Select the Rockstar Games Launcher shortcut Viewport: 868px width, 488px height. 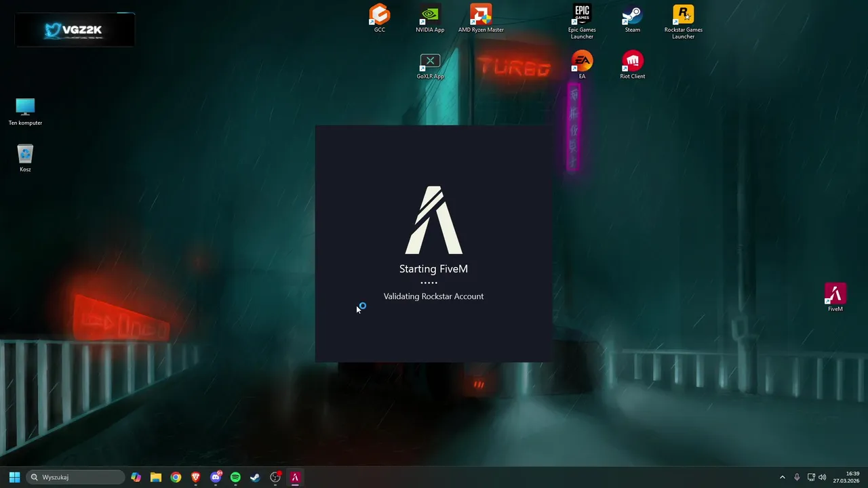[683, 22]
